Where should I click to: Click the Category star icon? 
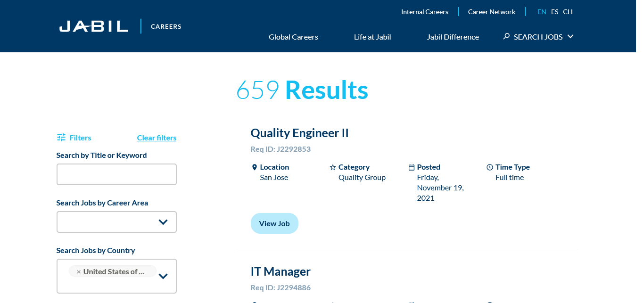point(333,167)
